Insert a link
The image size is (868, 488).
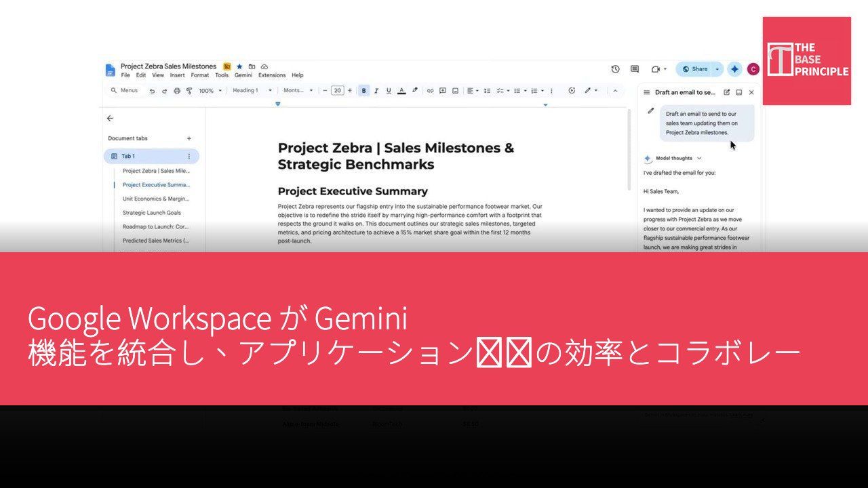pyautogui.click(x=430, y=91)
